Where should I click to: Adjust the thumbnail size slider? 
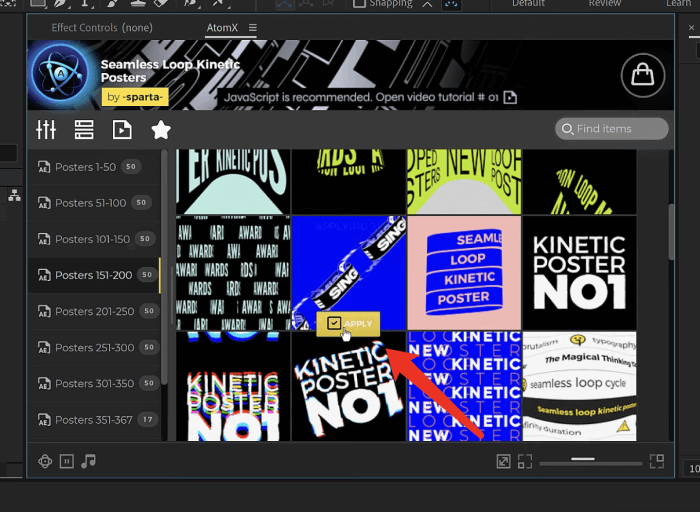pyautogui.click(x=590, y=463)
